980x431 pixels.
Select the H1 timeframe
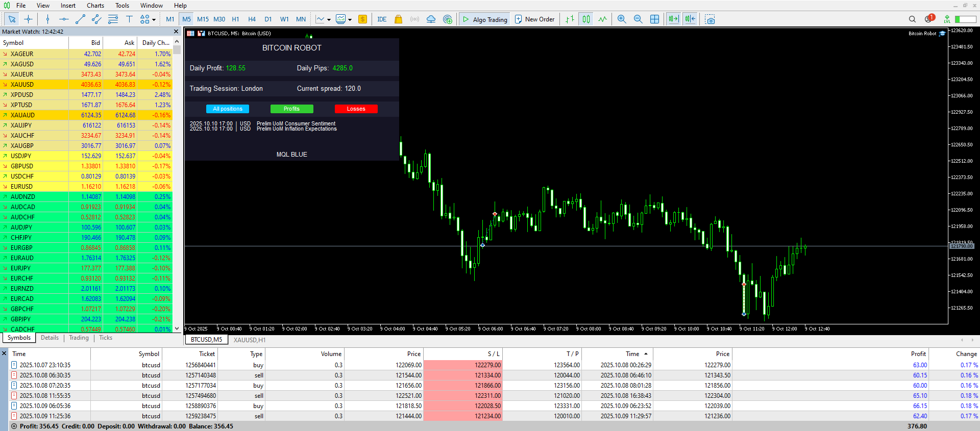click(235, 19)
